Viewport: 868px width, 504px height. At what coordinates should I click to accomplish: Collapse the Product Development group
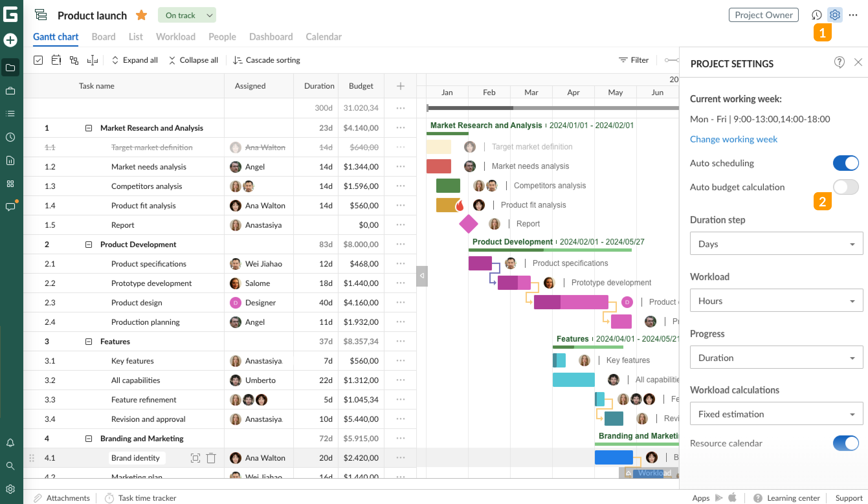click(89, 245)
